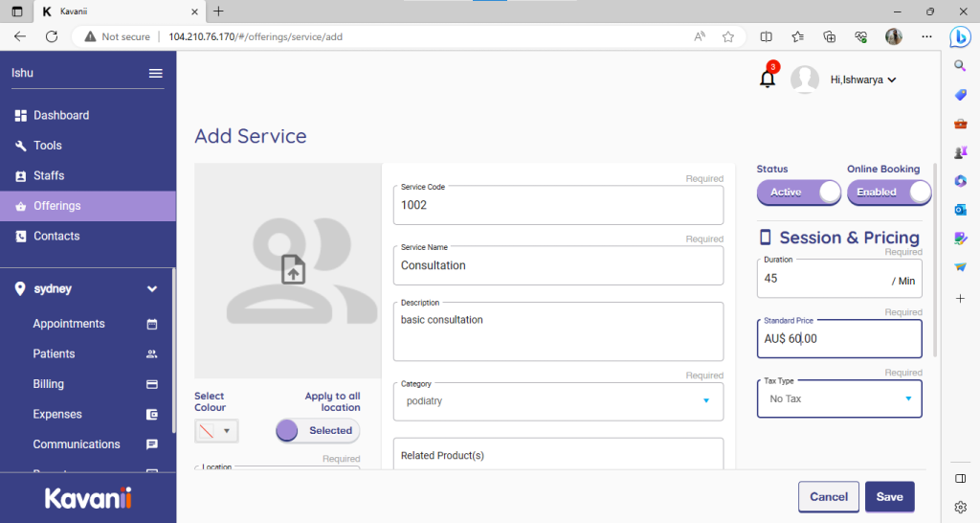Open the Category dropdown
Screen dimensions: 980x523
tap(558, 400)
